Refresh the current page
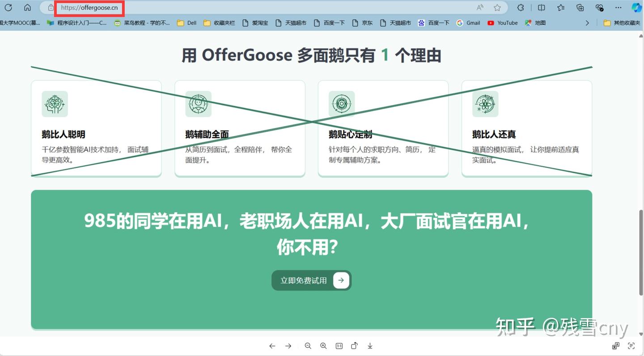Image resolution: width=644 pixels, height=356 pixels. [8, 8]
